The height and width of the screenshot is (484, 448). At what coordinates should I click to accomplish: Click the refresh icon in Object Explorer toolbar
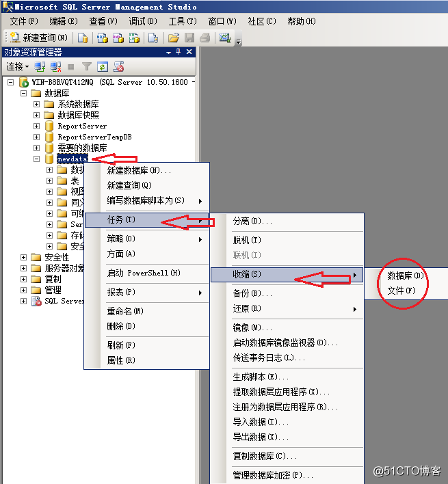pos(103,66)
